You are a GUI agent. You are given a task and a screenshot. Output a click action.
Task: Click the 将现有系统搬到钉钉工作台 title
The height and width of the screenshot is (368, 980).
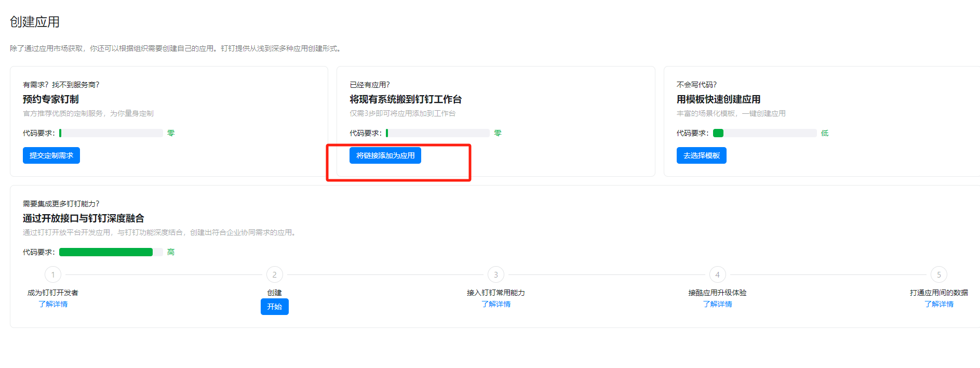click(x=406, y=99)
